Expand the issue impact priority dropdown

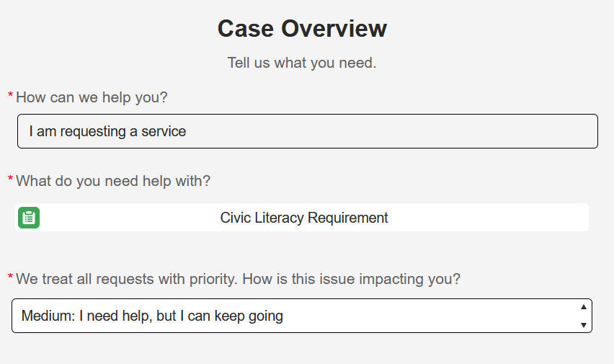pyautogui.click(x=301, y=316)
